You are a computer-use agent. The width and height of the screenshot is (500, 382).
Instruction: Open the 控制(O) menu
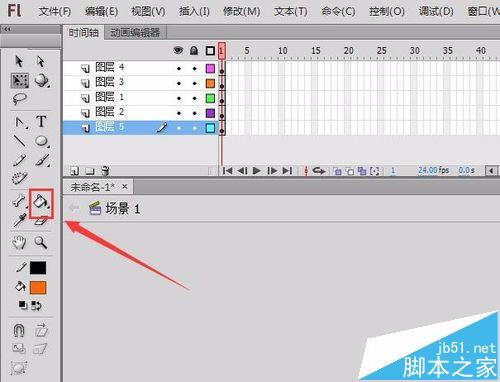(x=387, y=12)
